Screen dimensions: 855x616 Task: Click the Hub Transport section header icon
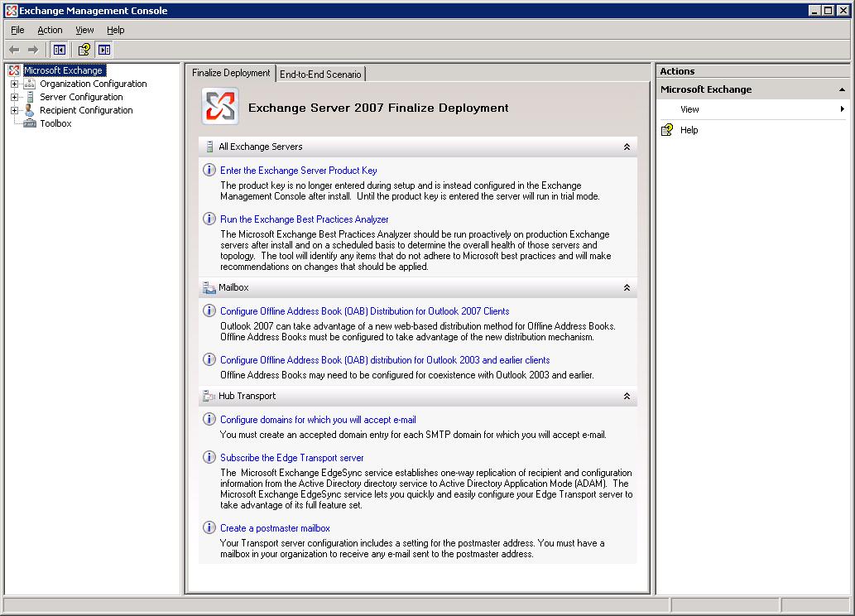[209, 396]
